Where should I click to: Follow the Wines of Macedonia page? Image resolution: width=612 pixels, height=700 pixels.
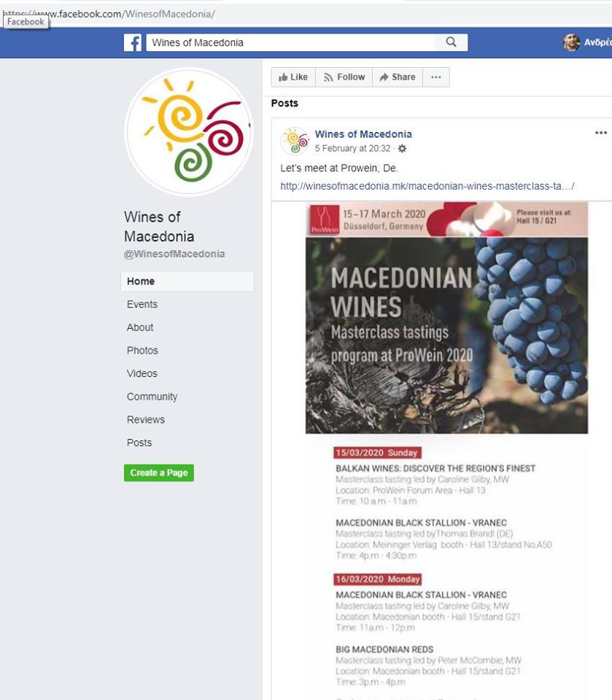click(x=344, y=77)
